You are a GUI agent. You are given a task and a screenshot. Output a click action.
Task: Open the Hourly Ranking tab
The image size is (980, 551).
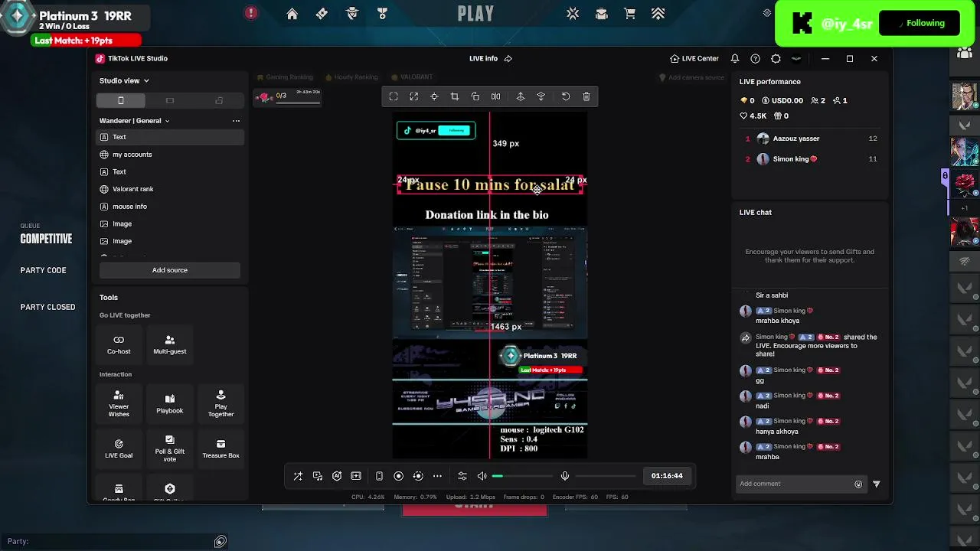click(x=351, y=77)
